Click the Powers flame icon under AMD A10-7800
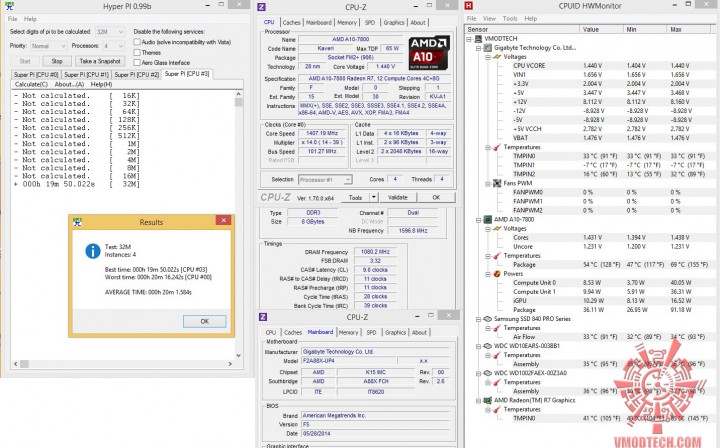This screenshot has height=448, width=720. (x=497, y=274)
